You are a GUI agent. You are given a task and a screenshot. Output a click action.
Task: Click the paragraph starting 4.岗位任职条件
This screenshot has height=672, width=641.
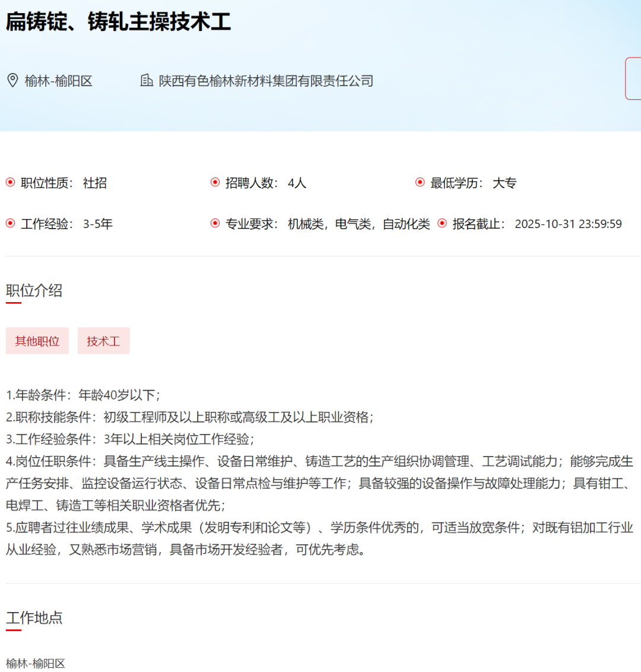pyautogui.click(x=320, y=483)
